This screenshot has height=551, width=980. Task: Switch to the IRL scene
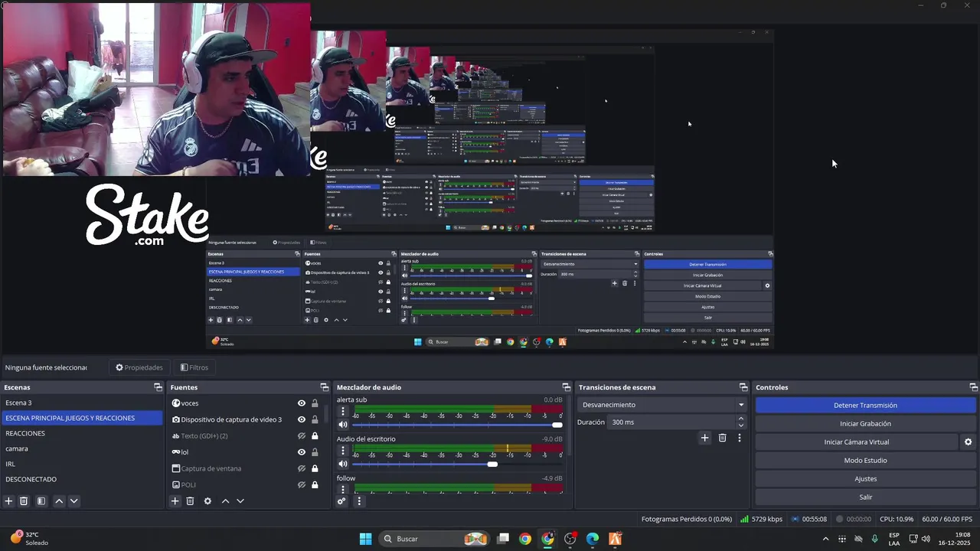[82, 464]
